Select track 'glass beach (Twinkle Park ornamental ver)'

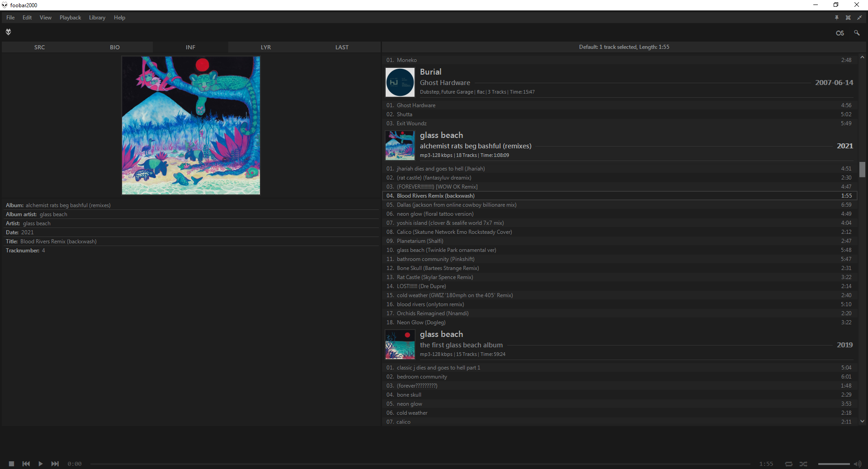coord(620,250)
